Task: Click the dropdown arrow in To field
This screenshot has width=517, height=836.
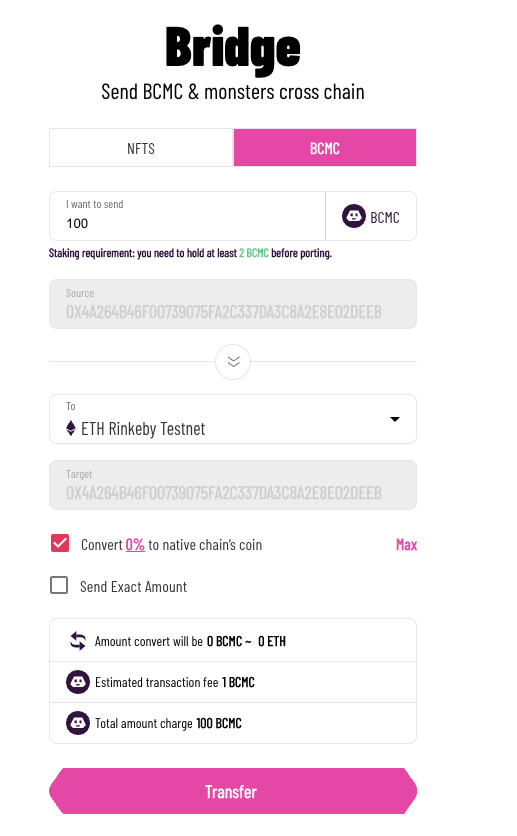Action: [x=395, y=419]
